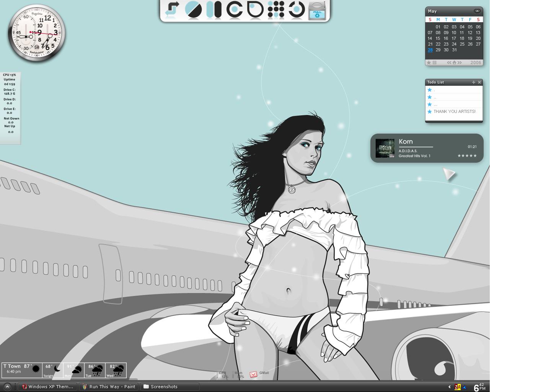Click the nine-dots grid dock icon
Image resolution: width=551 pixels, height=392 pixels.
click(x=275, y=10)
